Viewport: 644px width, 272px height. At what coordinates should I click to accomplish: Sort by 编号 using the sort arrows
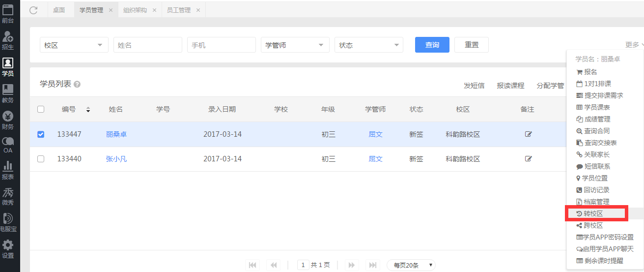pyautogui.click(x=88, y=110)
